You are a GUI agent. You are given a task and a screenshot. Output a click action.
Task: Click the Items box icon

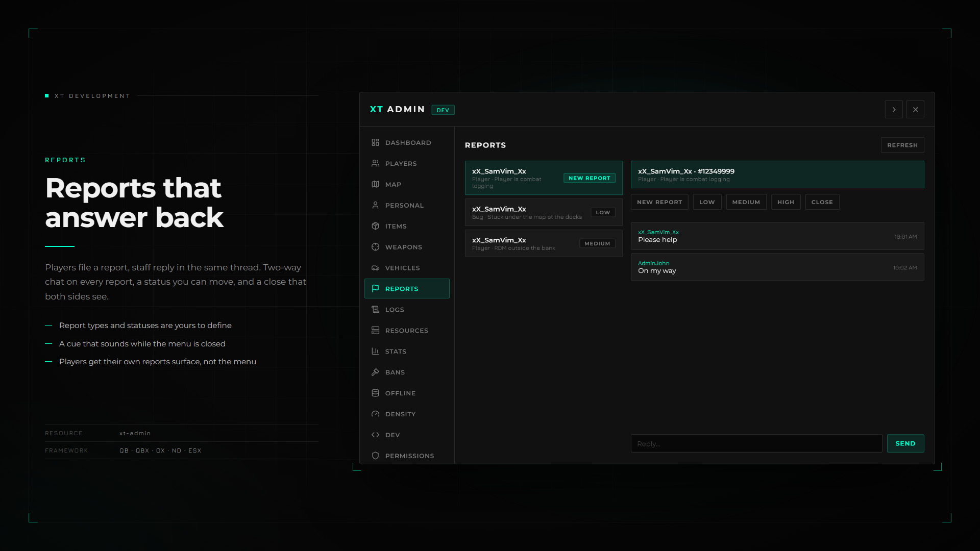click(375, 226)
